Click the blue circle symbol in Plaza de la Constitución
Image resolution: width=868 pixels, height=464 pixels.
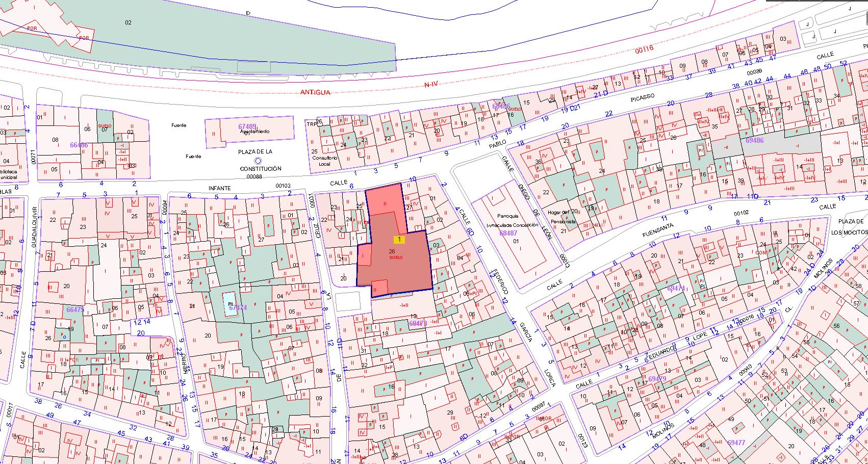point(258,160)
